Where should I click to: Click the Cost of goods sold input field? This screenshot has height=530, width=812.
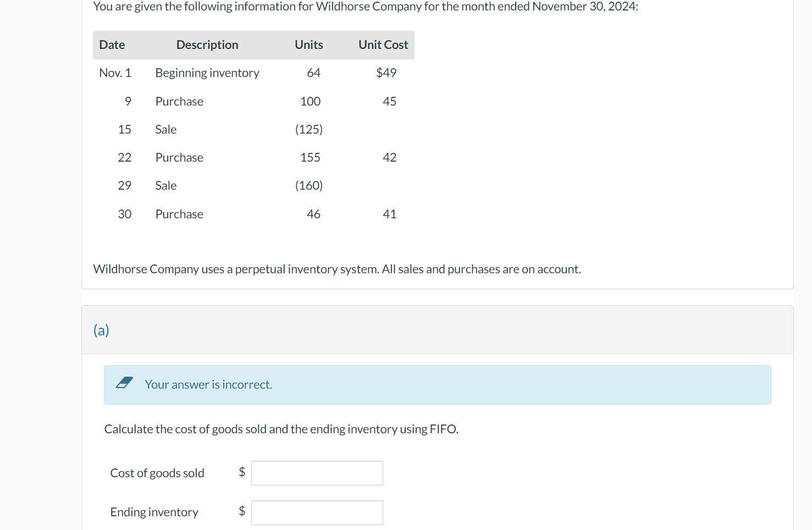(317, 473)
